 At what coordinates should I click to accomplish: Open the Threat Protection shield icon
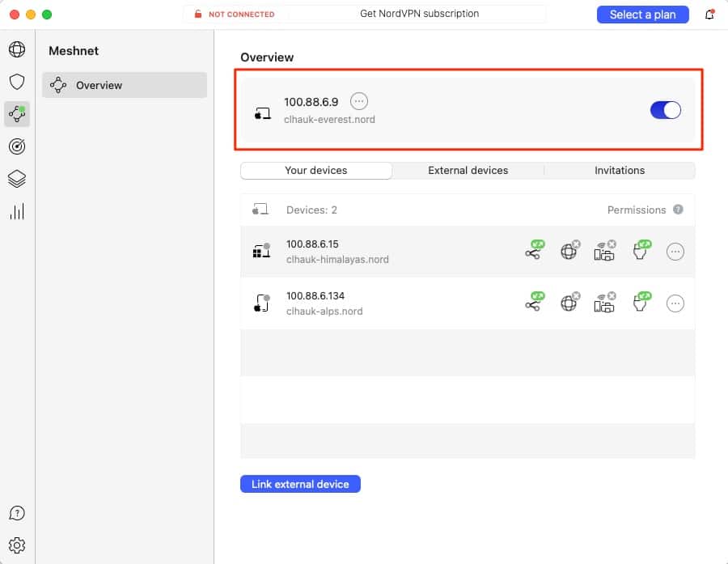pyautogui.click(x=17, y=82)
